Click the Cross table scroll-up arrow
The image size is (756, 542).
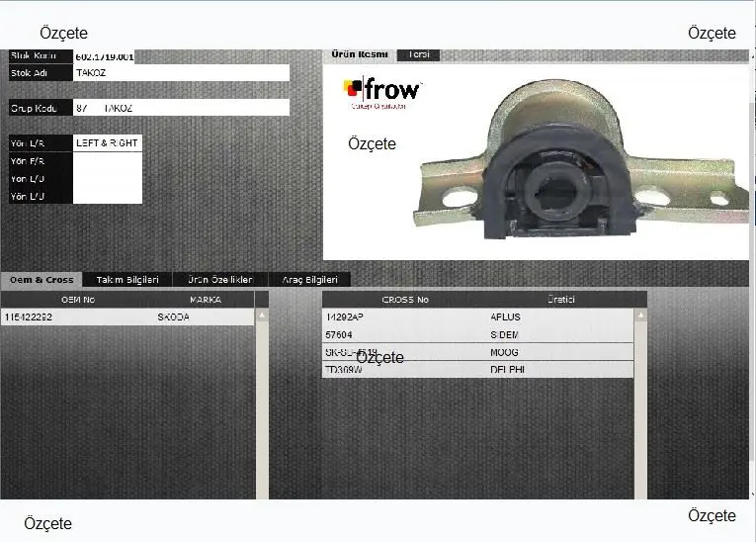pyautogui.click(x=640, y=316)
